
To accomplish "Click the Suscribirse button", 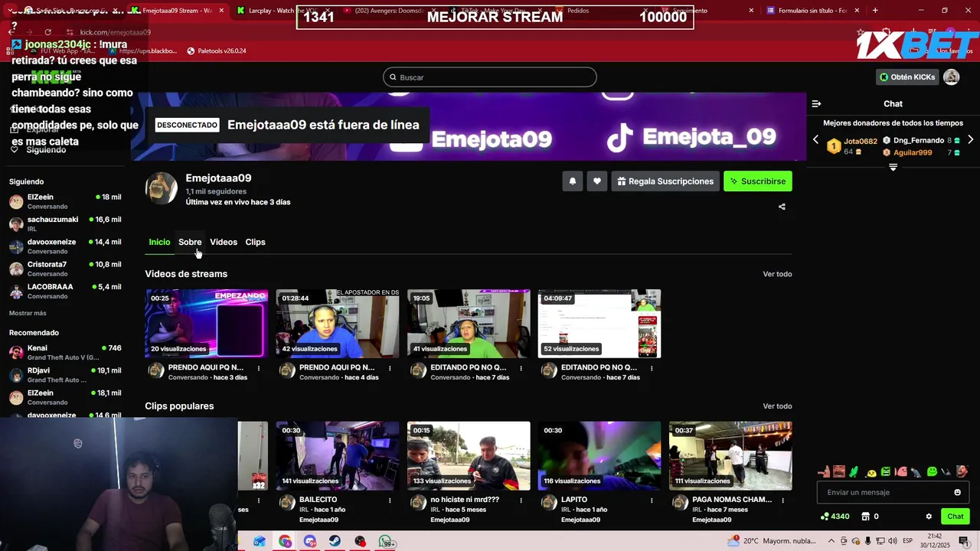I will [x=758, y=181].
